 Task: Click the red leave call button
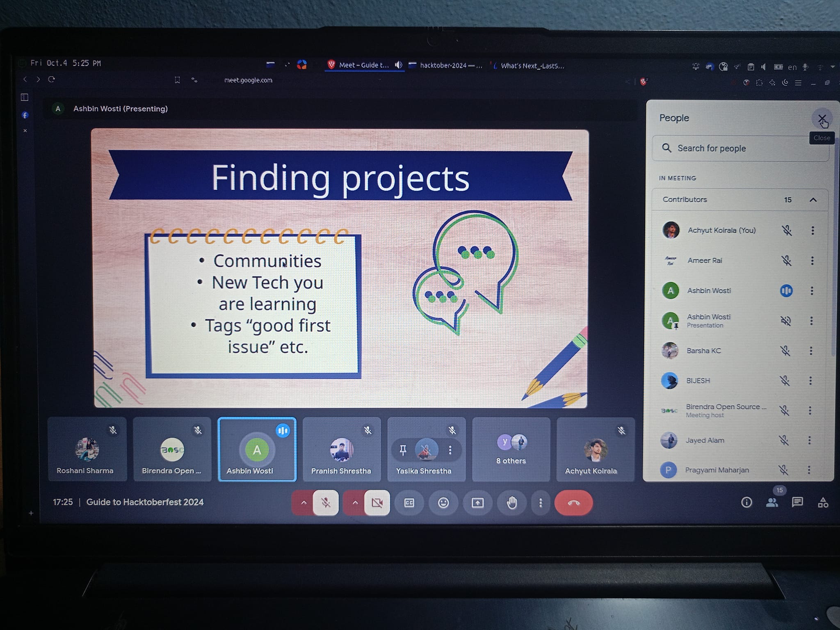[573, 503]
